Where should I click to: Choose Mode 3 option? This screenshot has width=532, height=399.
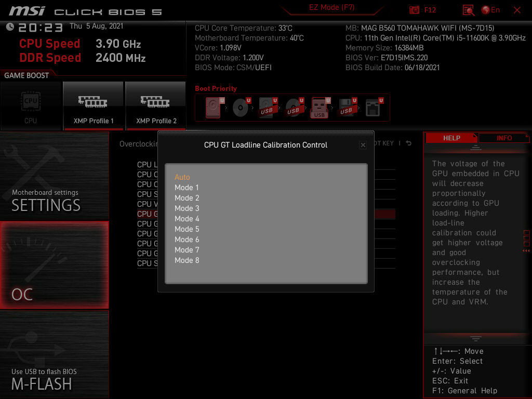(187, 208)
